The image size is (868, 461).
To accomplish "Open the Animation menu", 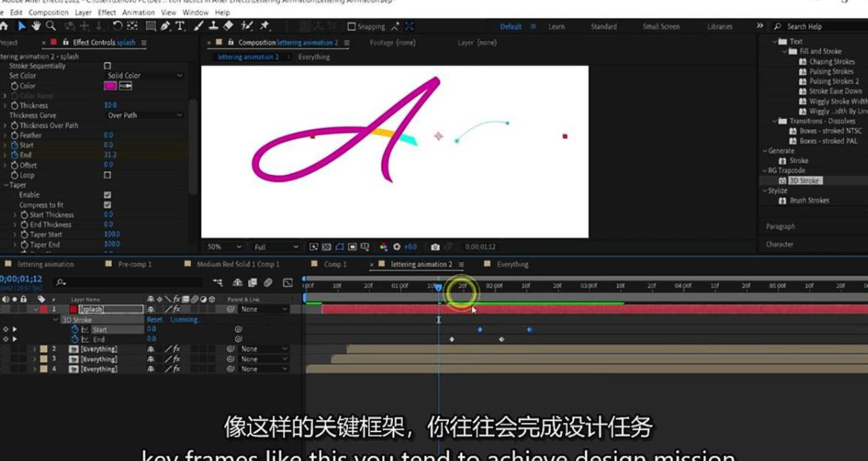I will pyautogui.click(x=138, y=12).
